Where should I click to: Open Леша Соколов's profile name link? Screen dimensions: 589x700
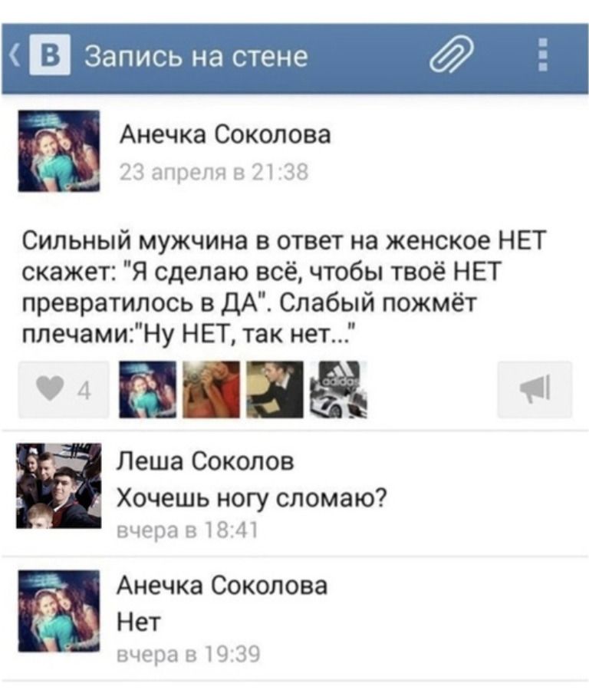206,461
